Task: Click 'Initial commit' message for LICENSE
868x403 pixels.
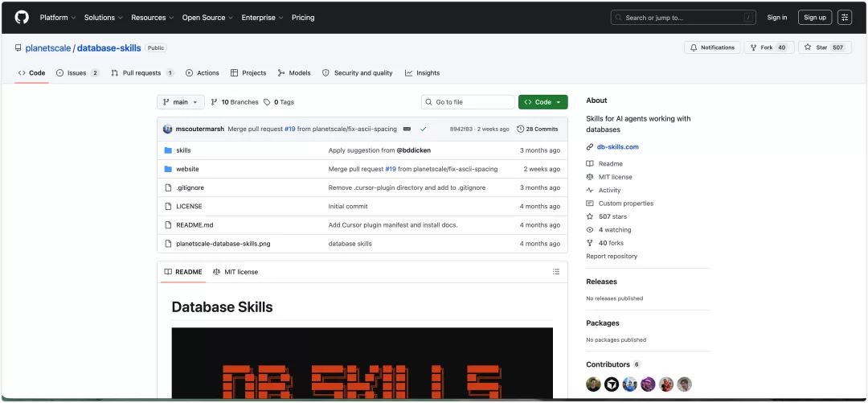Action: [x=348, y=206]
